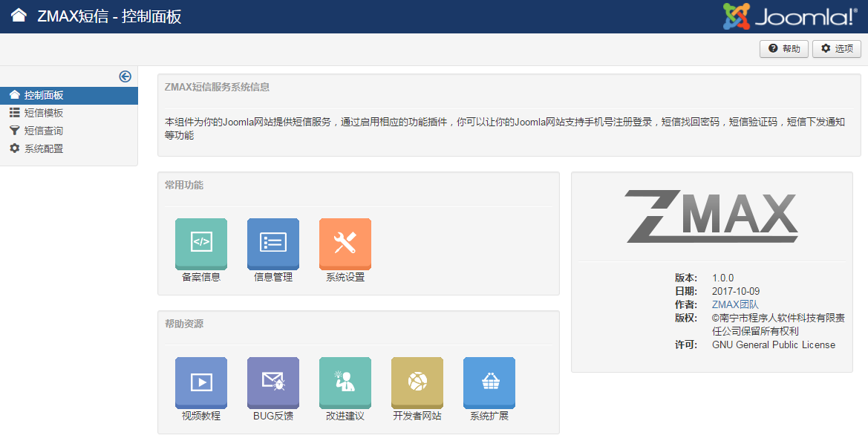
Task: Follow the ZMAX团队 author link
Action: tap(735, 304)
